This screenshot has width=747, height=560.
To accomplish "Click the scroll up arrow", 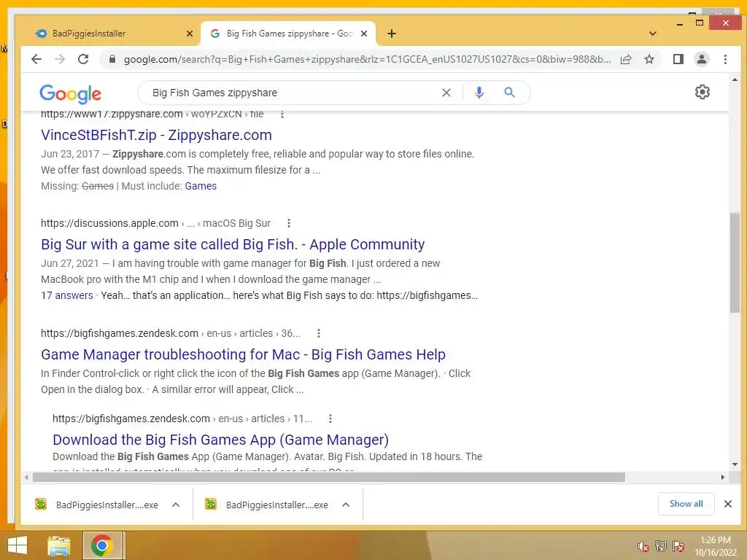I will coord(734,80).
